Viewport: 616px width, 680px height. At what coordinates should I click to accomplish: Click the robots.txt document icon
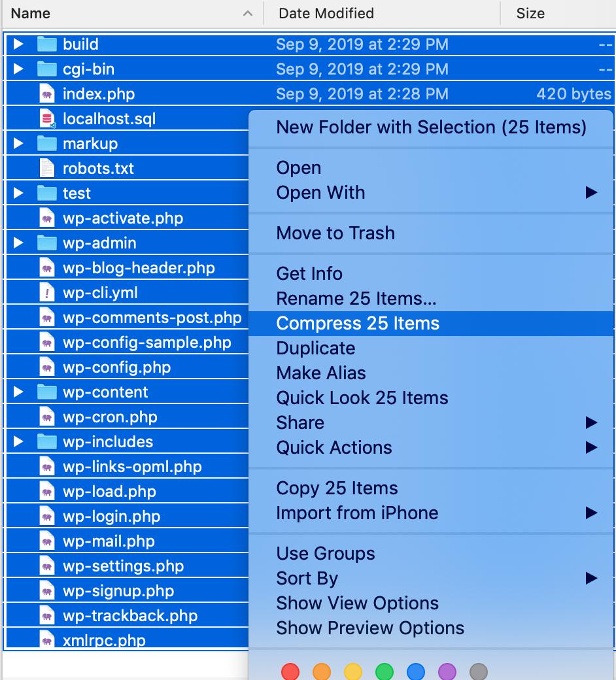click(47, 168)
